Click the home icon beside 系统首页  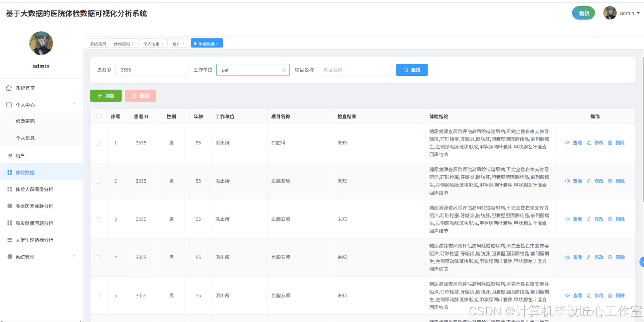9,88
